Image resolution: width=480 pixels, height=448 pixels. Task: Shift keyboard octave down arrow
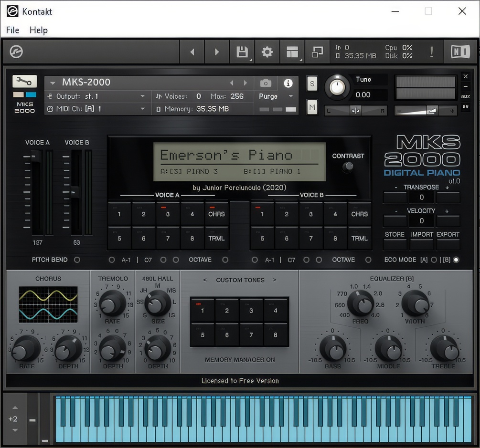[x=15, y=430]
